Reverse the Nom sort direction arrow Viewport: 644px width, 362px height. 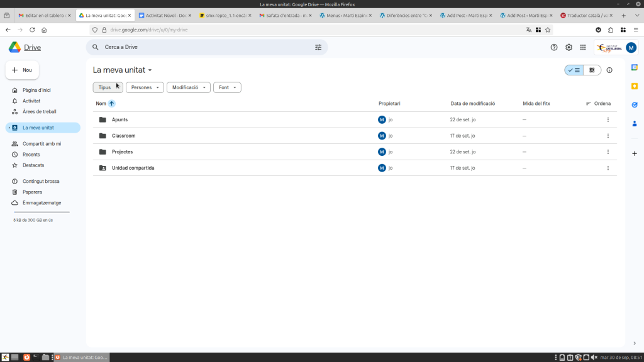pyautogui.click(x=112, y=103)
